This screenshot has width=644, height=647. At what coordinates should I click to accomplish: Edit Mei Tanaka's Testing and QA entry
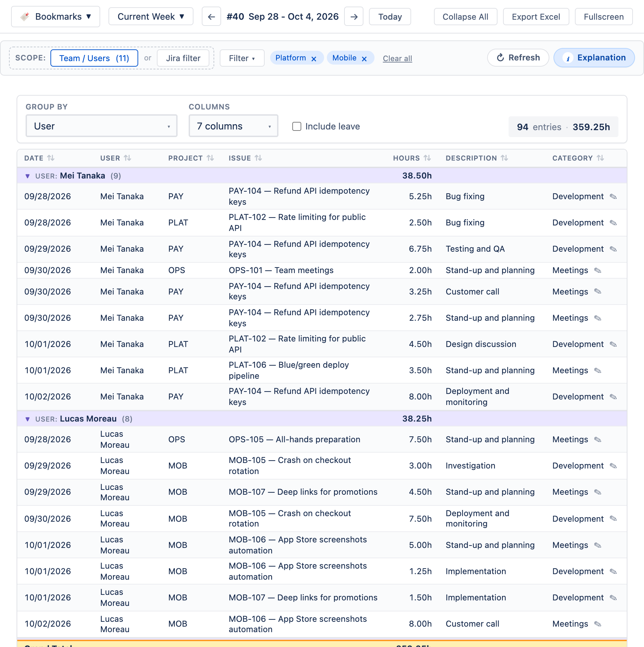coord(613,249)
